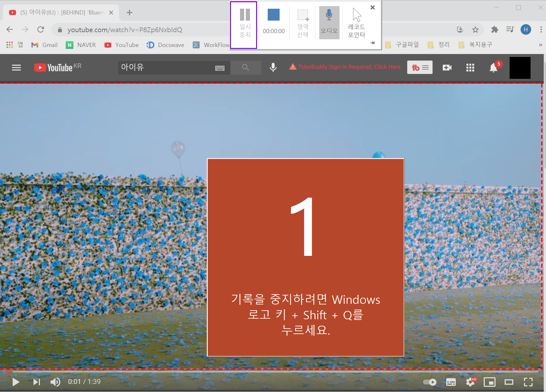546x392 pixels.
Task: Open Gmail bookmark
Action: tap(44, 45)
